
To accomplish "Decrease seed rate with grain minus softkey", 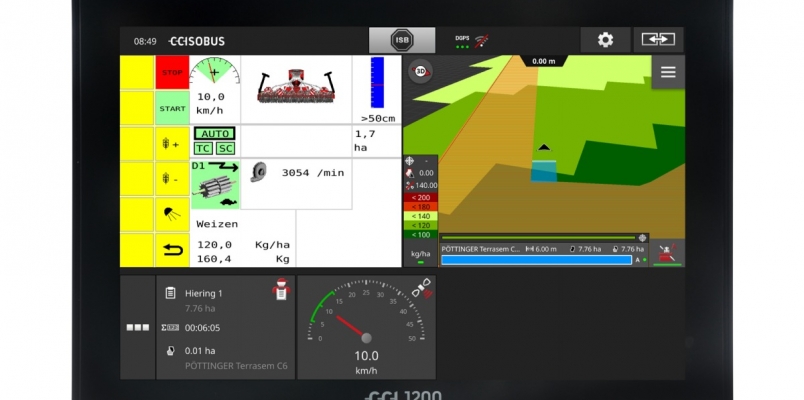I will [172, 179].
